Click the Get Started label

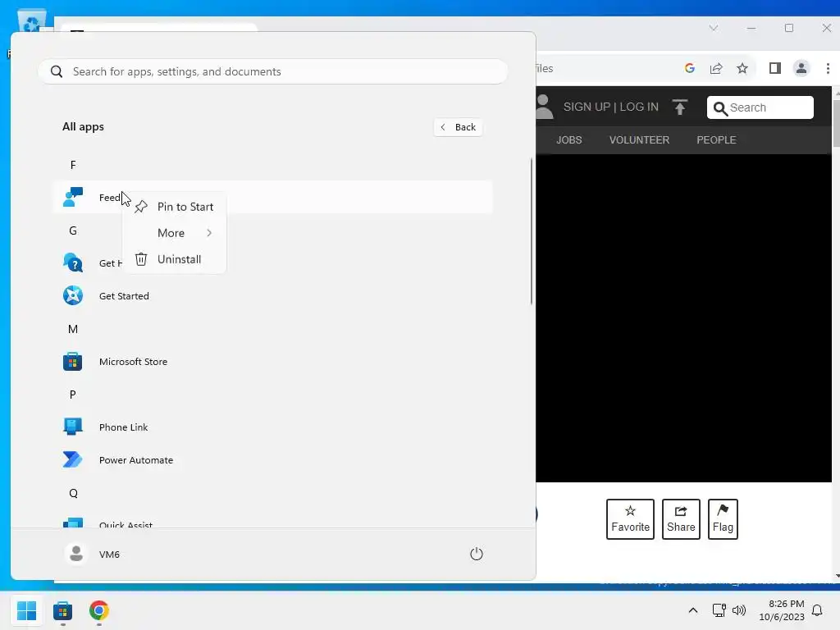[x=124, y=296]
